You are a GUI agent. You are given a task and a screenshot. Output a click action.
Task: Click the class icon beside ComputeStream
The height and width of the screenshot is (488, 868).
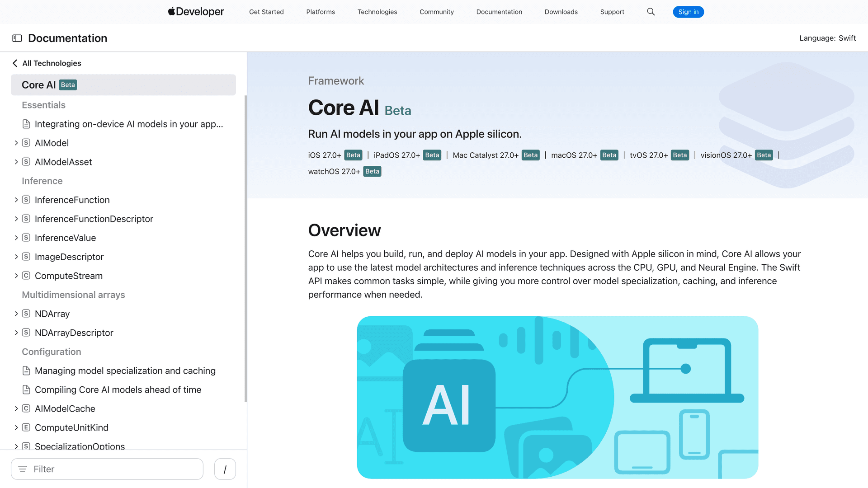tap(26, 276)
